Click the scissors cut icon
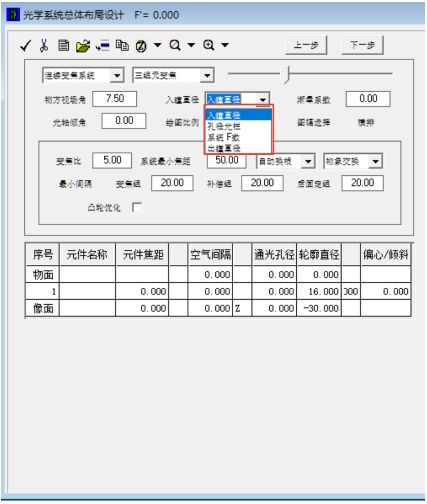The height and width of the screenshot is (504, 427). tap(44, 45)
